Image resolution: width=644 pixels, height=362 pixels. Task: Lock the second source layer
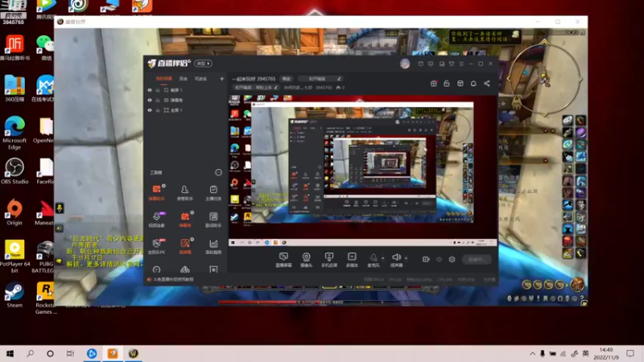click(157, 100)
